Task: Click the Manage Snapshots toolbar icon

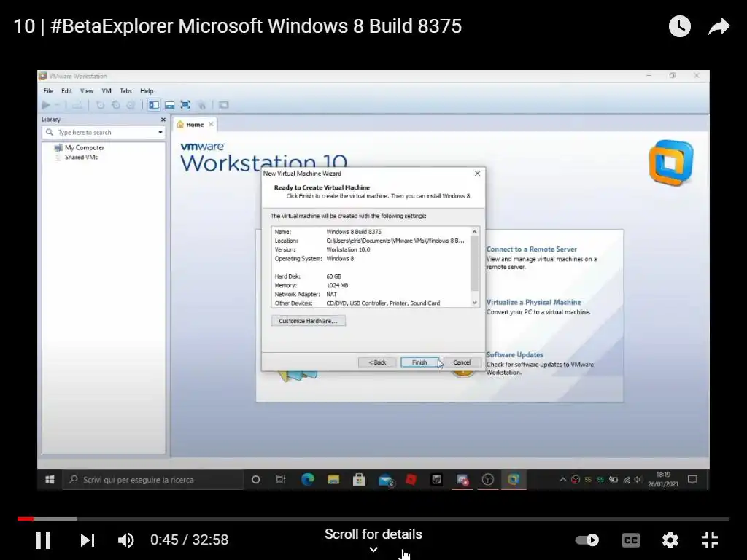Action: point(131,105)
